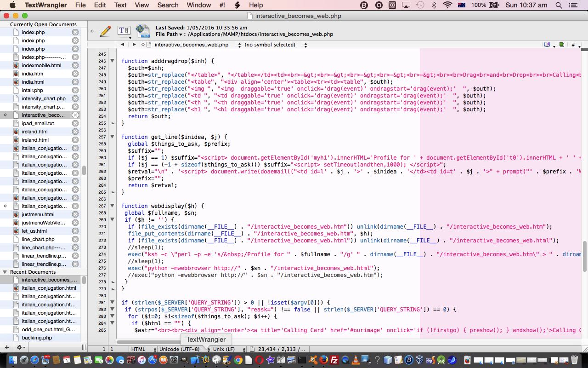Open Spotlight search in the menu bar
This screenshot has width=588, height=368.
(559, 5)
